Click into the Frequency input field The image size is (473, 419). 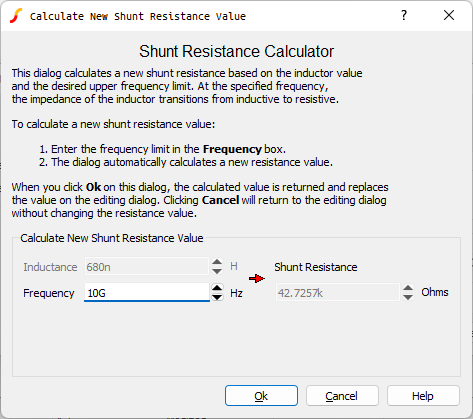coord(147,293)
